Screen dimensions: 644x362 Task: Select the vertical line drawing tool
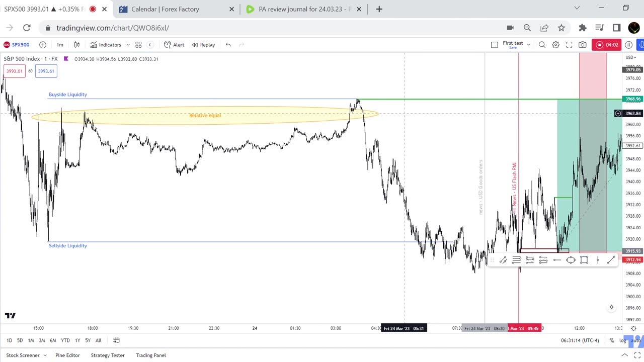598,260
